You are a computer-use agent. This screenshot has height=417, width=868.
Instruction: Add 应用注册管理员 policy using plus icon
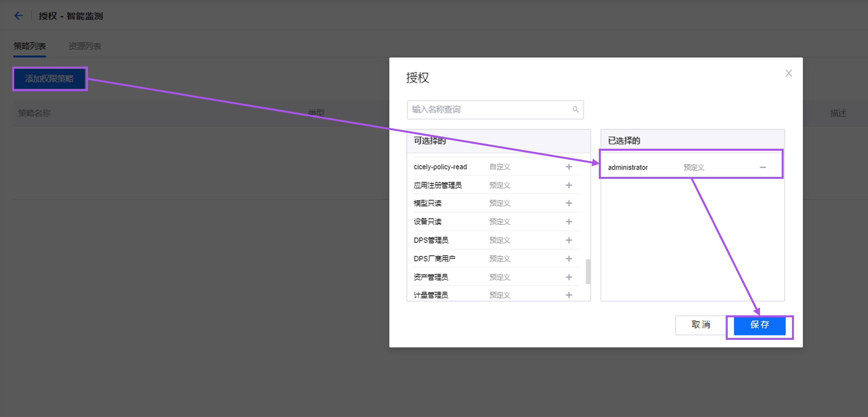click(x=568, y=186)
